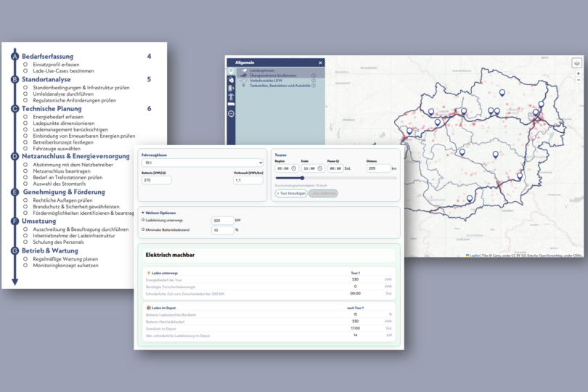588x392 pixels.
Task: Check the Einsatzprofil erfassen circle
Action: point(25,65)
